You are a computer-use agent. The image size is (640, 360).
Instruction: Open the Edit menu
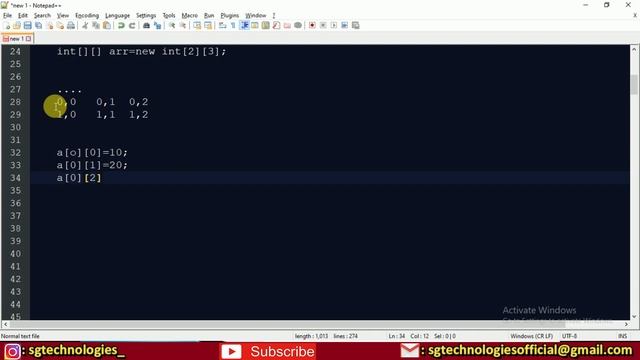point(23,16)
